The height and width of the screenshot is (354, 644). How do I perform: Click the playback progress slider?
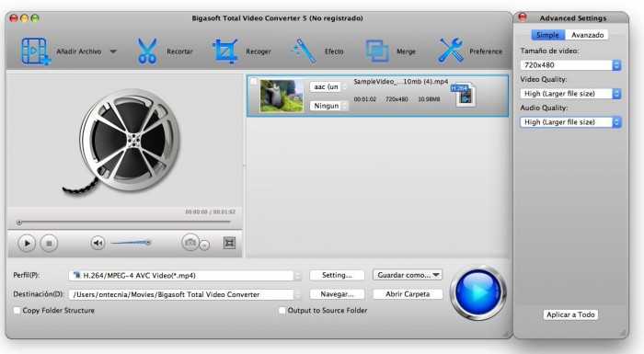pyautogui.click(x=124, y=223)
